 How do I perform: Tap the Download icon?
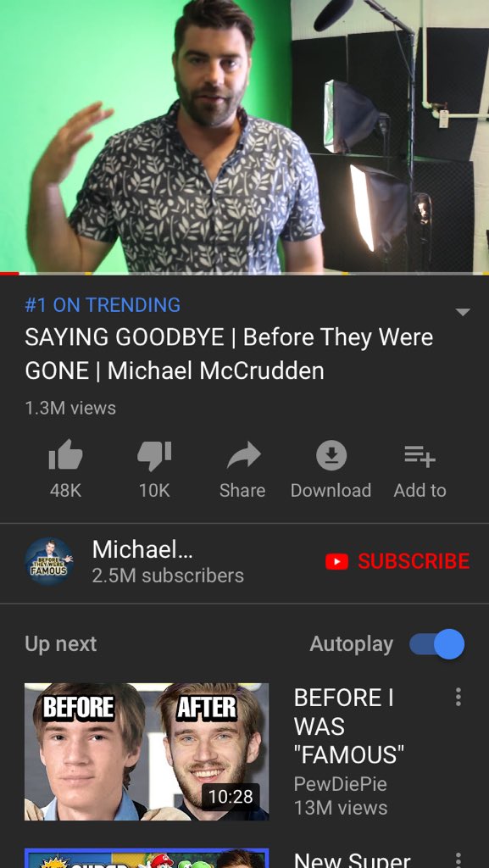pyautogui.click(x=331, y=455)
